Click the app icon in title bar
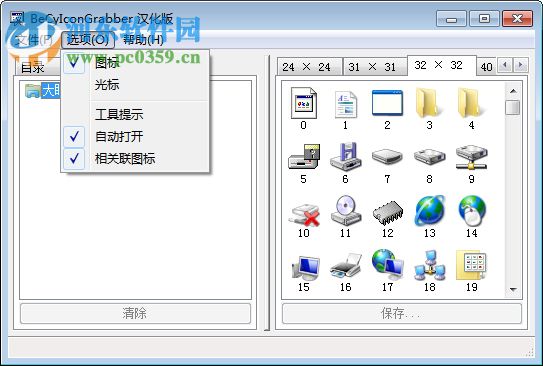Viewport: 543px width, 366px height. click(17, 19)
